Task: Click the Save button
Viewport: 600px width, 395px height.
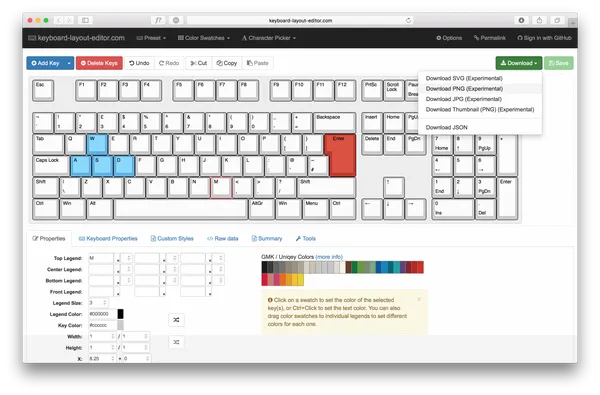Action: click(559, 63)
